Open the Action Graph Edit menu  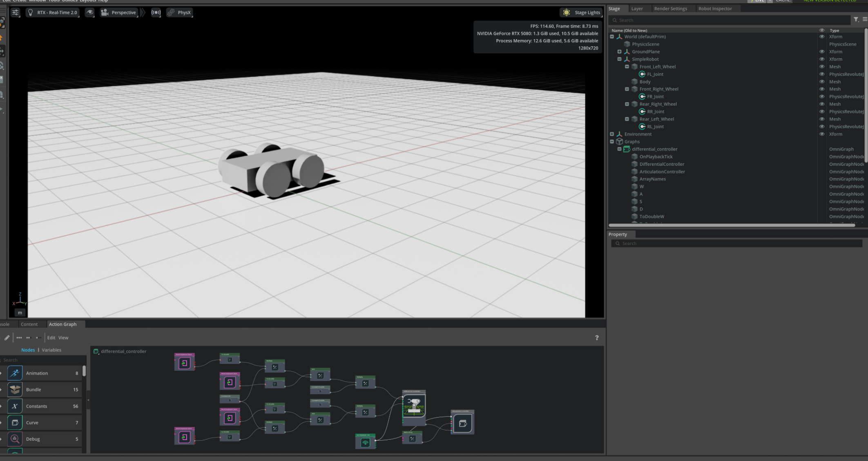coord(51,338)
